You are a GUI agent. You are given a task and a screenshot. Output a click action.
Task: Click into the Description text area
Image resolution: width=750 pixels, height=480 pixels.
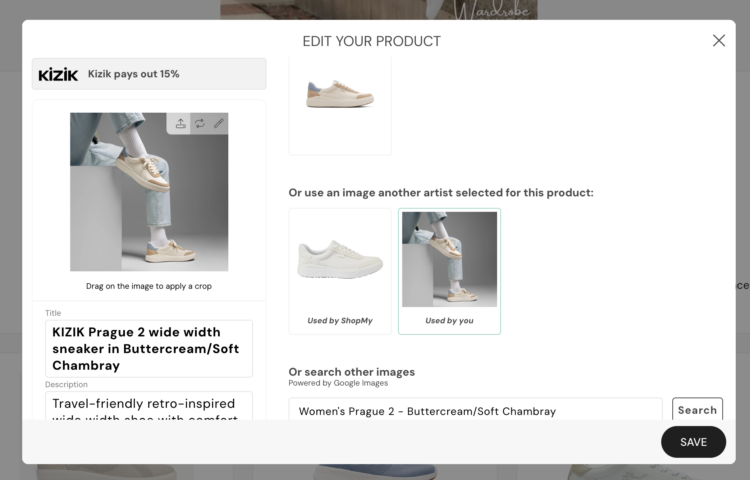(x=149, y=406)
